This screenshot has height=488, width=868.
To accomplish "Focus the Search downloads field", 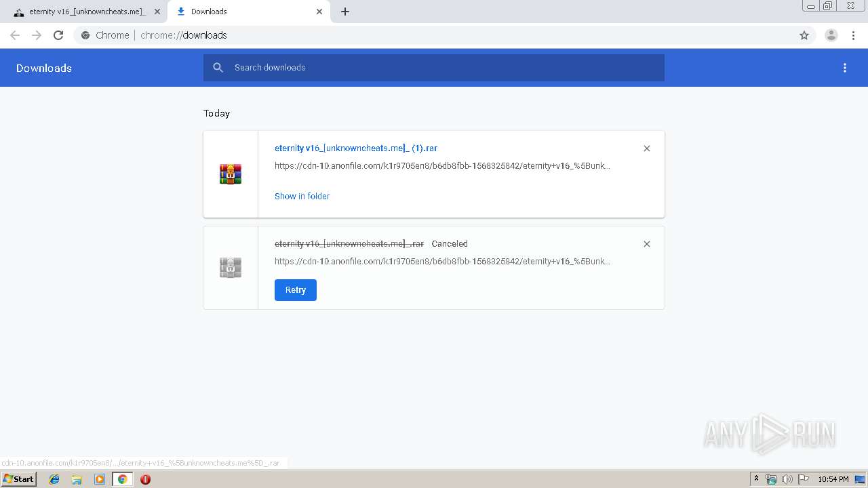I will click(x=434, y=68).
